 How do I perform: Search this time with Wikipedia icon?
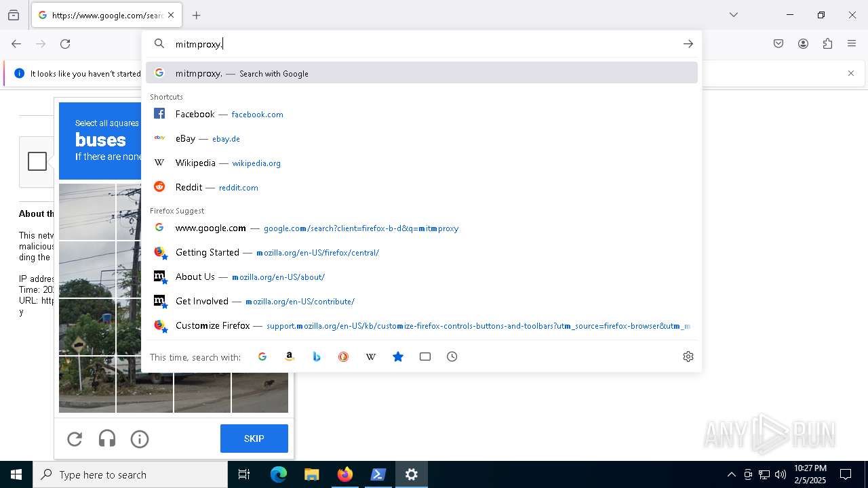371,357
